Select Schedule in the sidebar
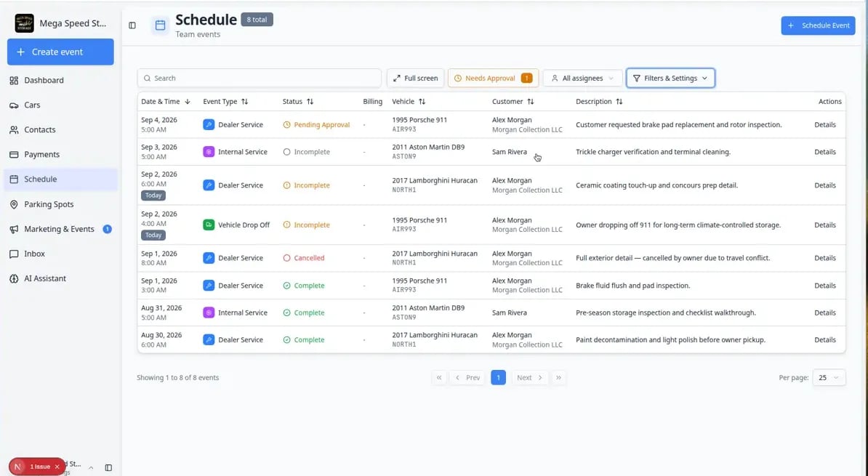This screenshot has height=476, width=868. pyautogui.click(x=60, y=179)
